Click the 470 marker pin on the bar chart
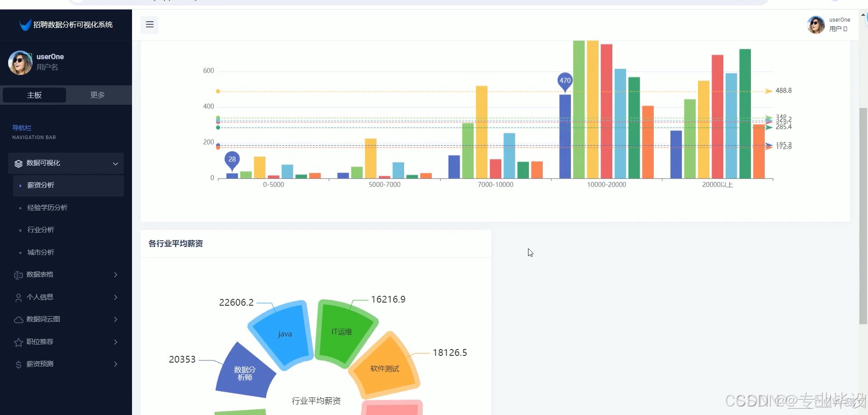This screenshot has height=415, width=868. point(565,82)
